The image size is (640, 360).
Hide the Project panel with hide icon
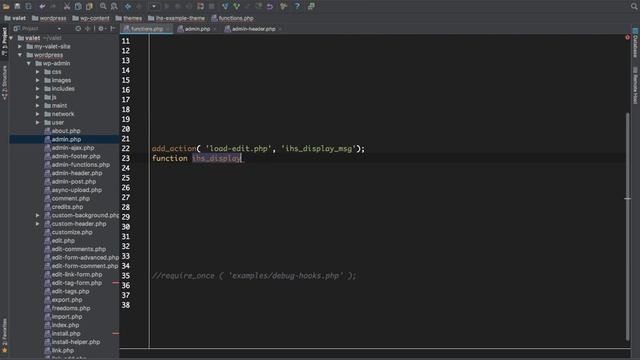[x=113, y=29]
